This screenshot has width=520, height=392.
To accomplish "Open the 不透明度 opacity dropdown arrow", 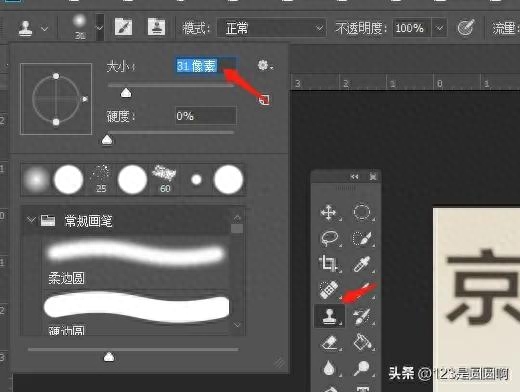I will (439, 28).
